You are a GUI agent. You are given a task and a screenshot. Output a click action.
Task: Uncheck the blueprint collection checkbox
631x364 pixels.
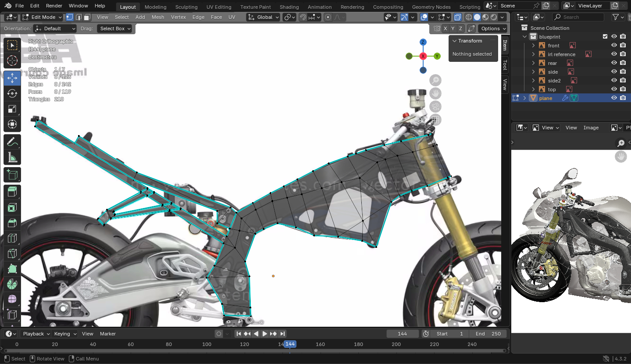(x=605, y=37)
